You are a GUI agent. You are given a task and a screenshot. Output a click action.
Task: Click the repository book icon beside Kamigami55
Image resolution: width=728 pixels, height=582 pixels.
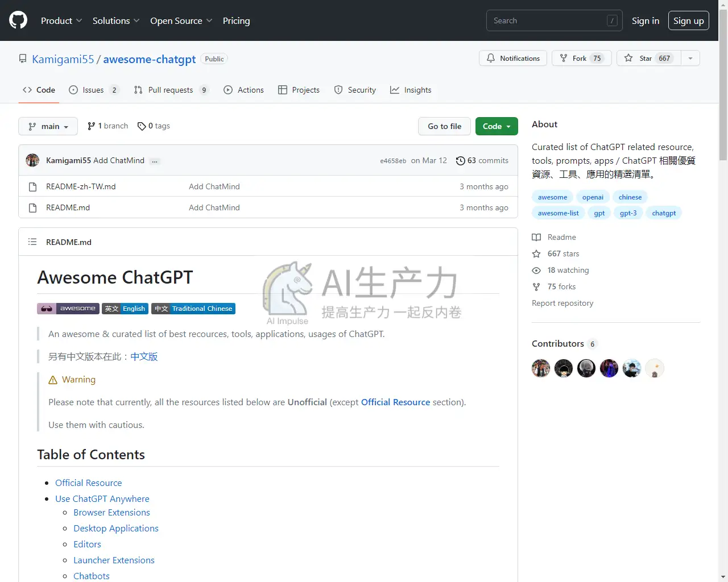tap(23, 59)
